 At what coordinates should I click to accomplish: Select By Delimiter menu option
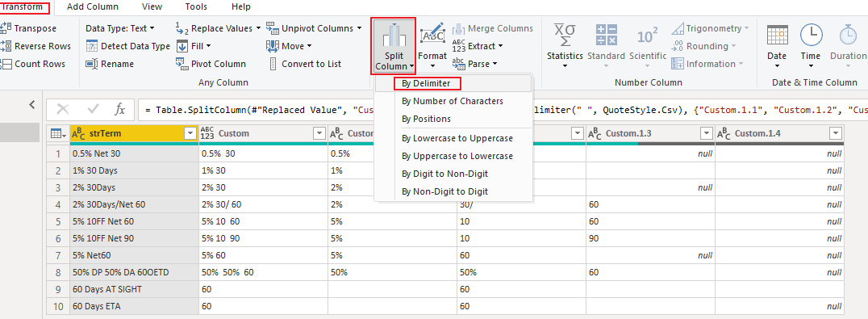pos(453,83)
